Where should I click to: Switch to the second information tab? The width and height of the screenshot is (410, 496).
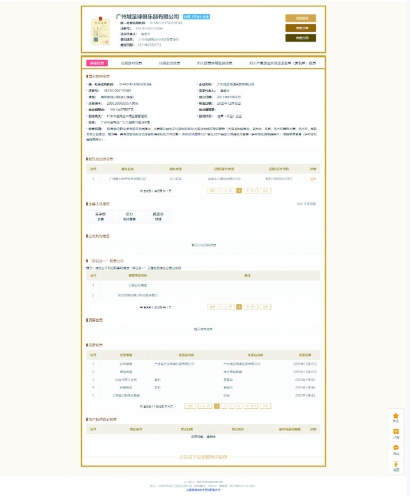pyautogui.click(x=131, y=63)
